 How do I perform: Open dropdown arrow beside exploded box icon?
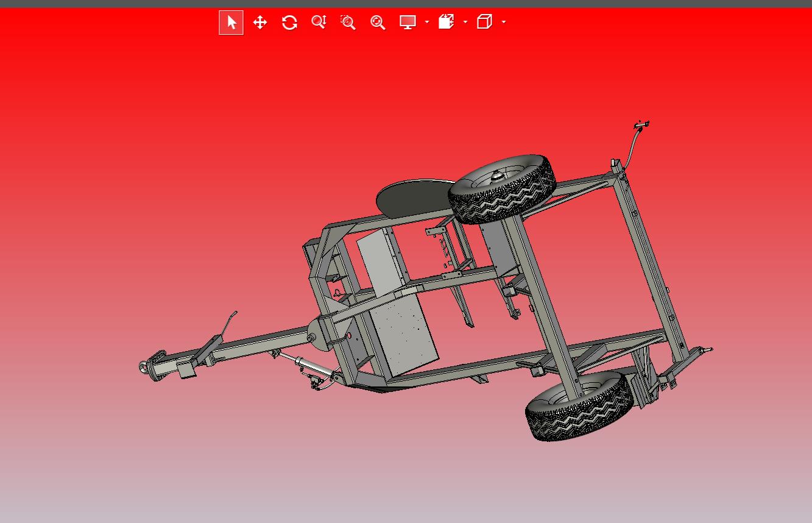coord(465,22)
